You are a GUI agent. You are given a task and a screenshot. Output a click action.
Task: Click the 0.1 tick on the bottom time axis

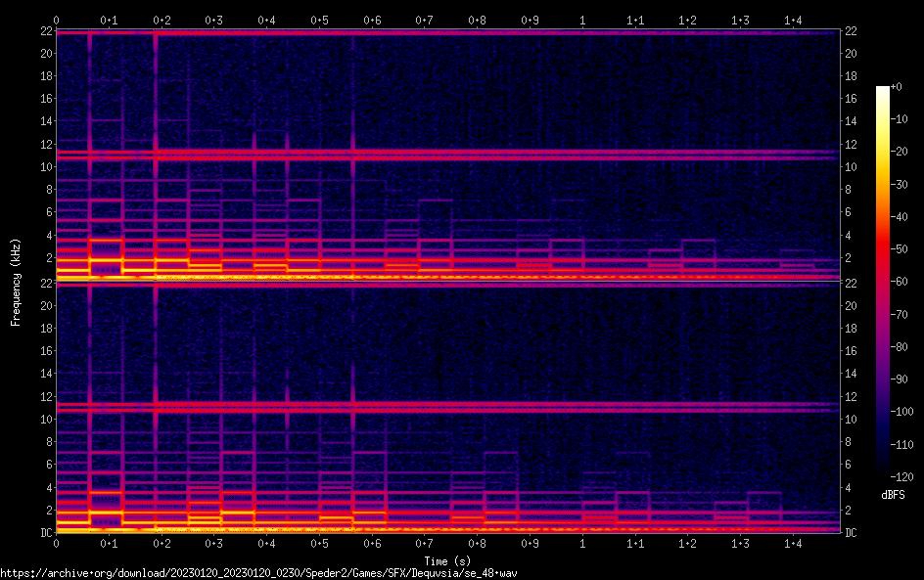pyautogui.click(x=109, y=543)
